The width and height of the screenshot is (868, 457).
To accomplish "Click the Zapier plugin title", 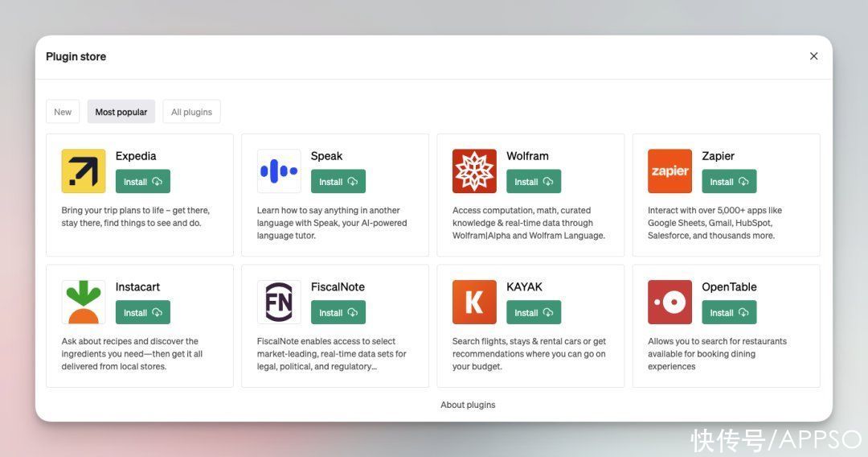I will pyautogui.click(x=718, y=156).
